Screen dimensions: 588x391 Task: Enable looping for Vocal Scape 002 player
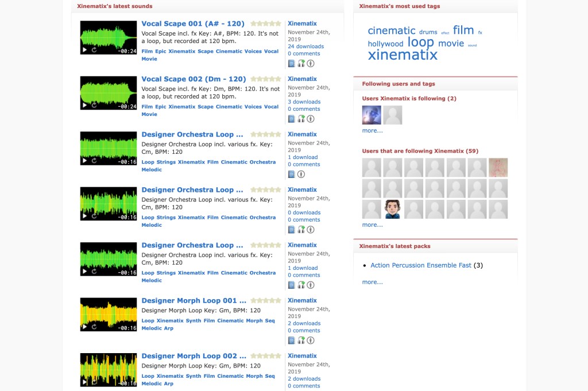pos(94,105)
